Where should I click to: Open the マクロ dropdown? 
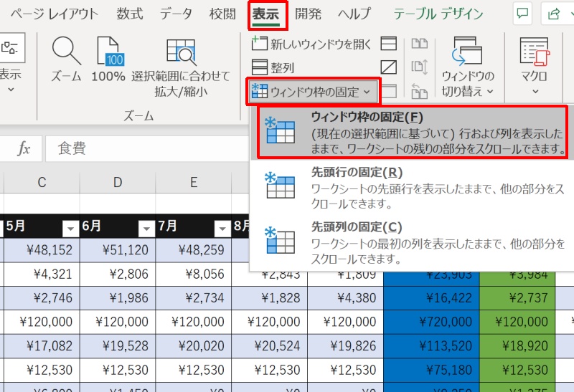click(535, 66)
